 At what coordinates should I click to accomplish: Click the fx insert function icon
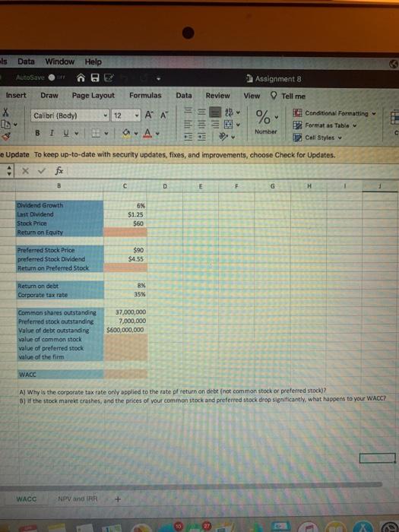(59, 171)
